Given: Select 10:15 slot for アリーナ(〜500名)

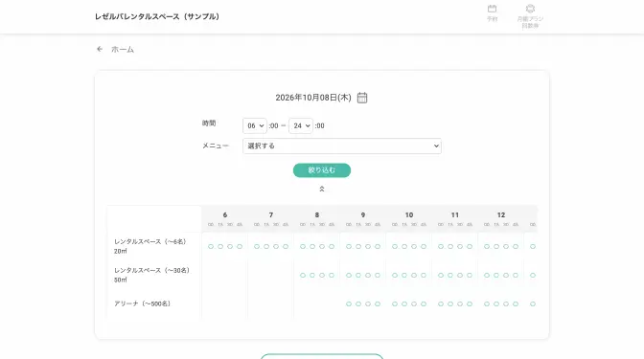Looking at the screenshot, I should [x=404, y=304].
